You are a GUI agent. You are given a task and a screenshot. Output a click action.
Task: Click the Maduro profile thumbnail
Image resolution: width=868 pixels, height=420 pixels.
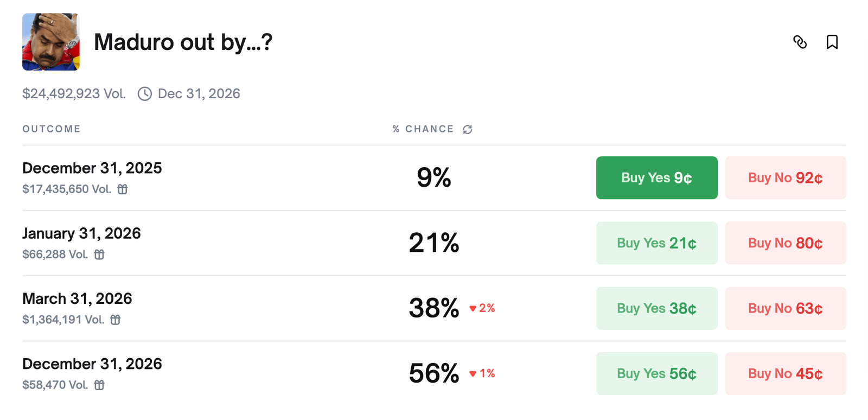[x=51, y=42]
